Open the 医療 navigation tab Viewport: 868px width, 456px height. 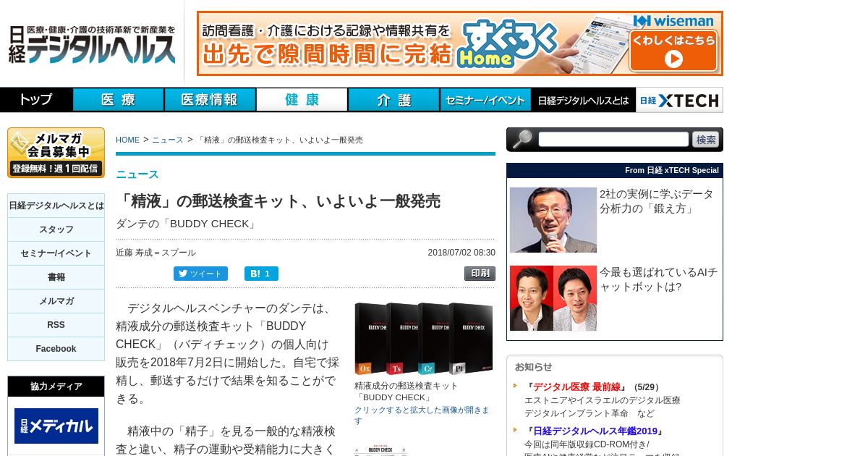pyautogui.click(x=119, y=100)
